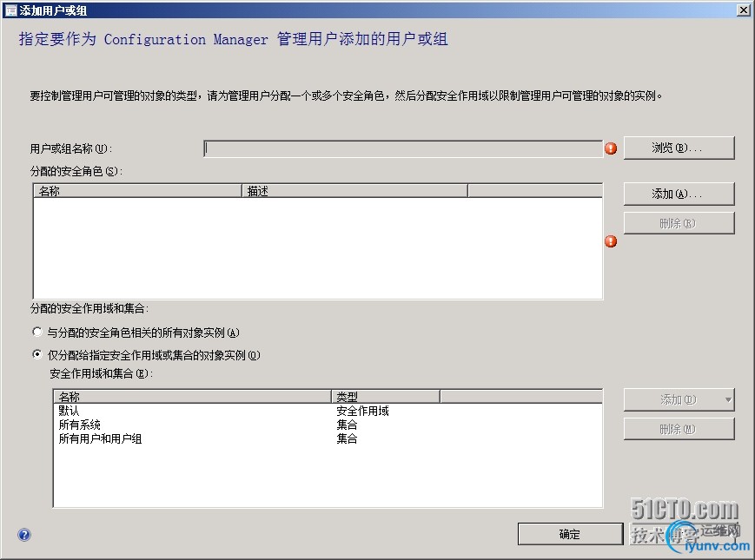Image resolution: width=755 pixels, height=560 pixels.
Task: Click the 安全作用域 type cell
Action: tap(362, 411)
